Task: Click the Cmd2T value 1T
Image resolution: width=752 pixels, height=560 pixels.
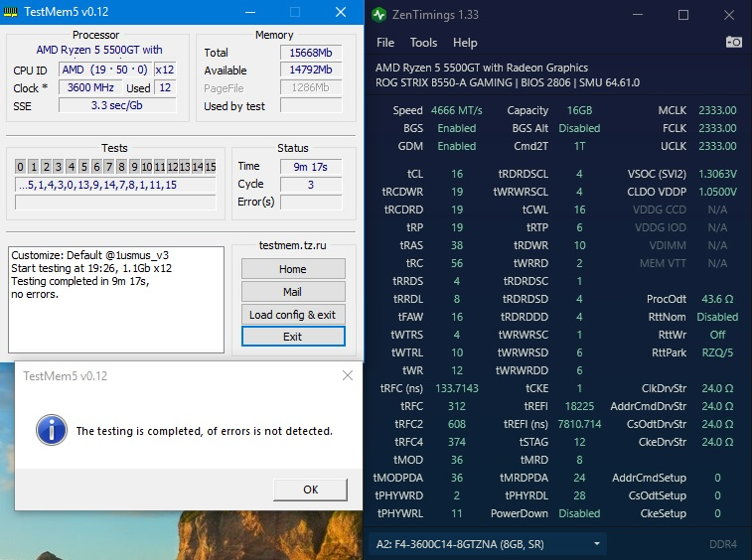Action: tap(579, 146)
